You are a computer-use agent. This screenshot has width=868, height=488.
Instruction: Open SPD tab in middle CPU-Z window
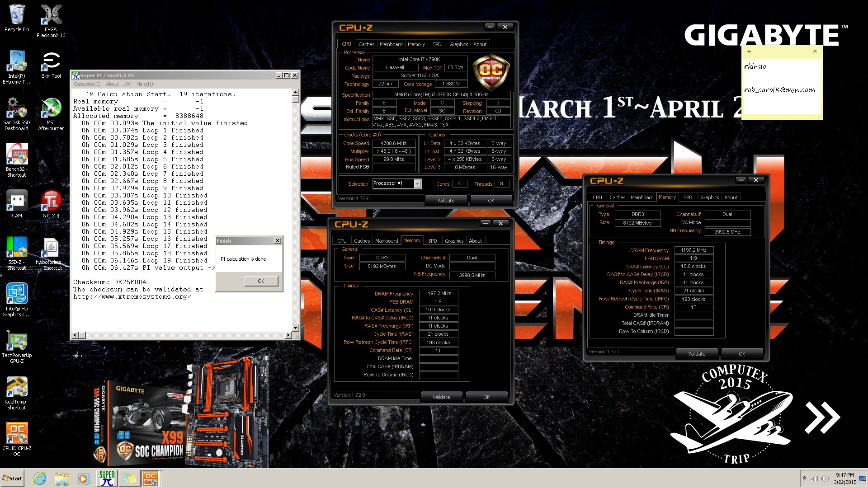pos(433,241)
